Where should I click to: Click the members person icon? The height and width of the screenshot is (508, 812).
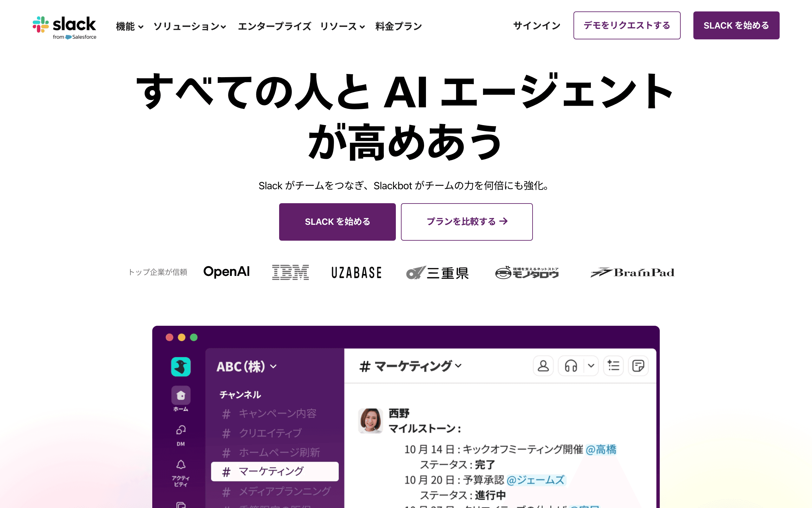coord(543,366)
